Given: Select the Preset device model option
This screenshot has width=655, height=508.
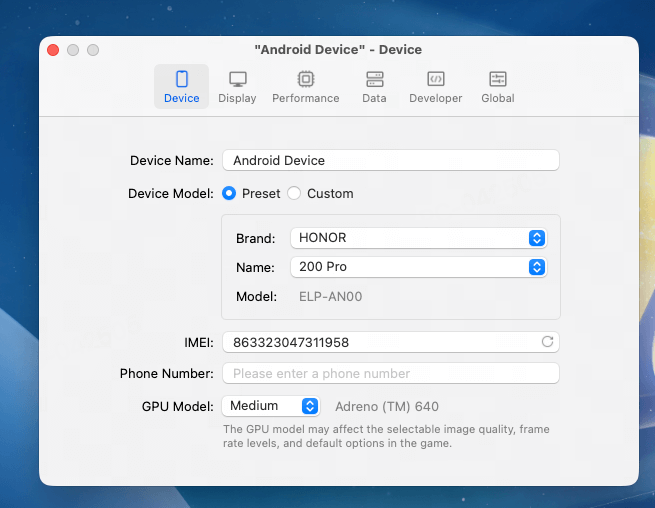Looking at the screenshot, I should (229, 193).
